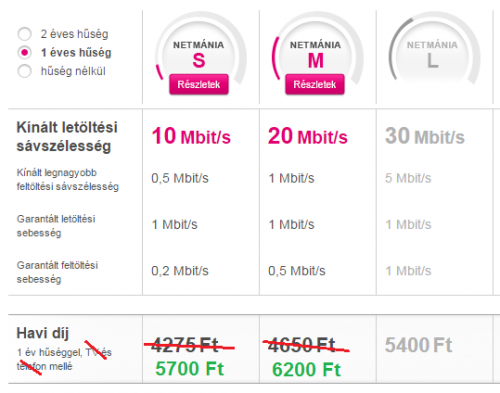Select the 2 éves hűség radio button
The height and width of the screenshot is (393, 500).
pos(25,34)
